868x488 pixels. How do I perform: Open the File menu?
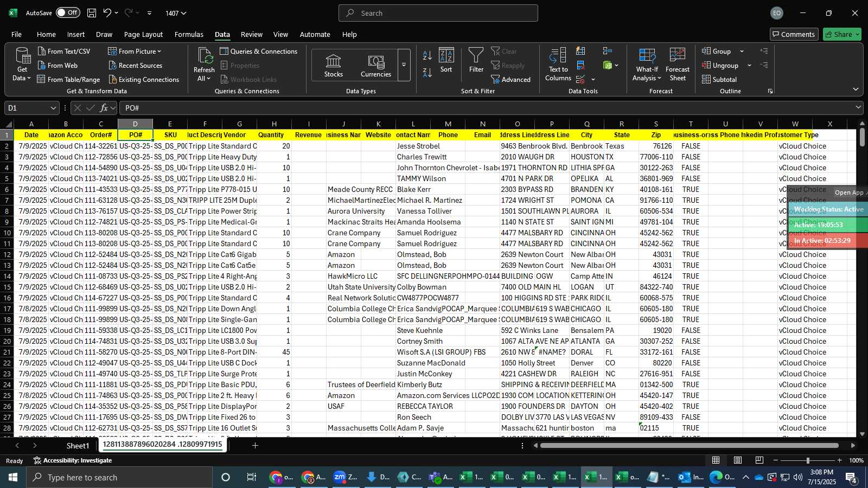(17, 34)
